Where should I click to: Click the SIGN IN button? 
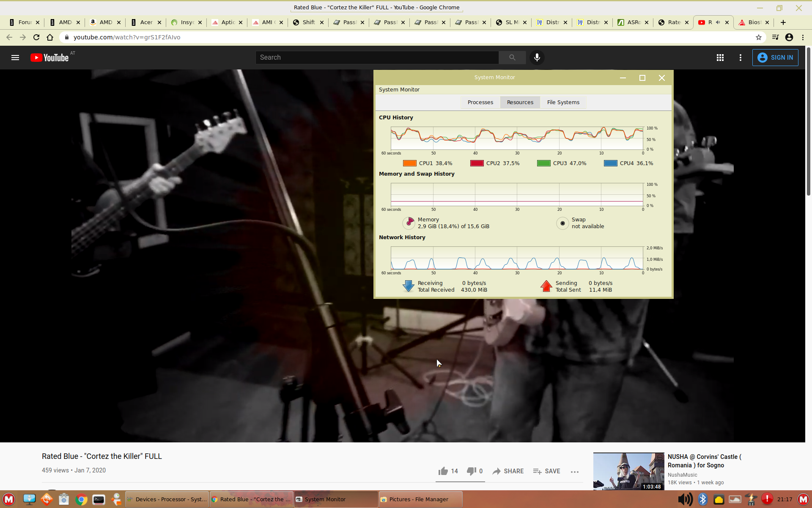[775, 58]
